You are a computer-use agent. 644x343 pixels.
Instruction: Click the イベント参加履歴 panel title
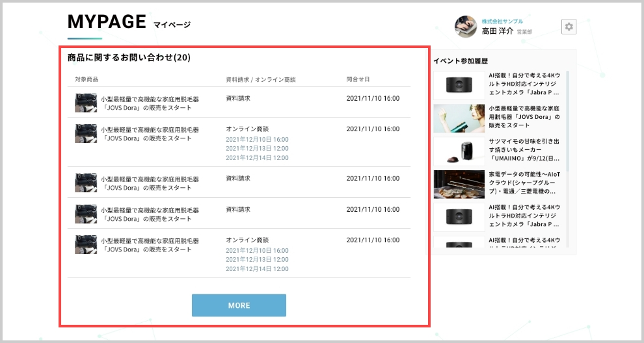[461, 60]
